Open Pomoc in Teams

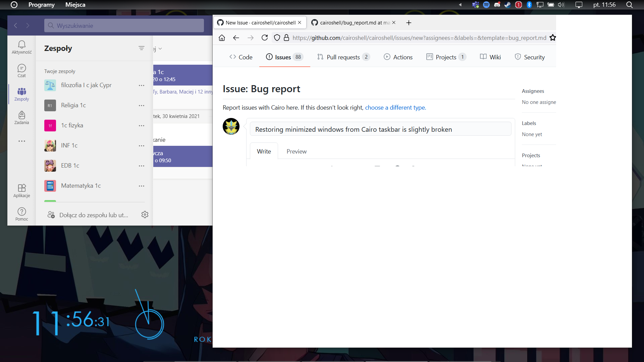coord(21,214)
